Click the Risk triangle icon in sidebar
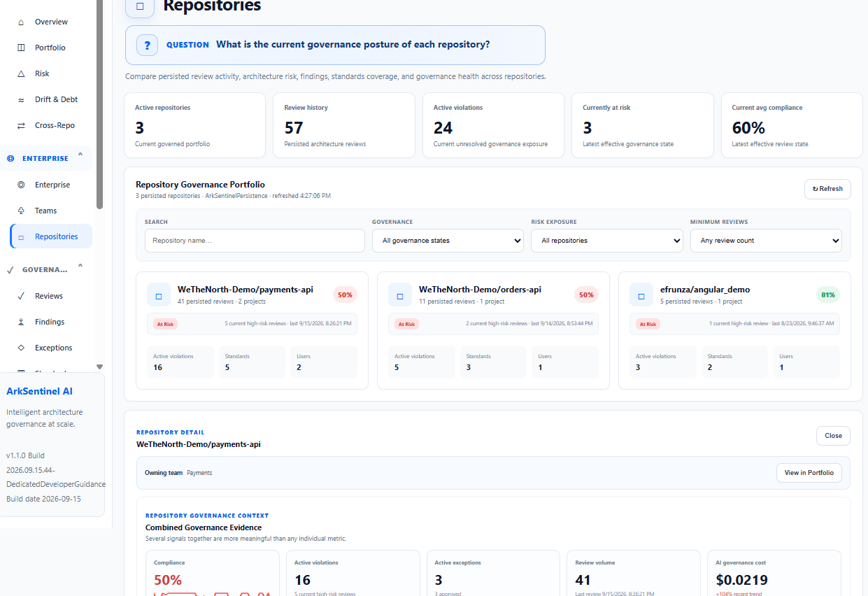This screenshot has height=596, width=868. point(21,73)
